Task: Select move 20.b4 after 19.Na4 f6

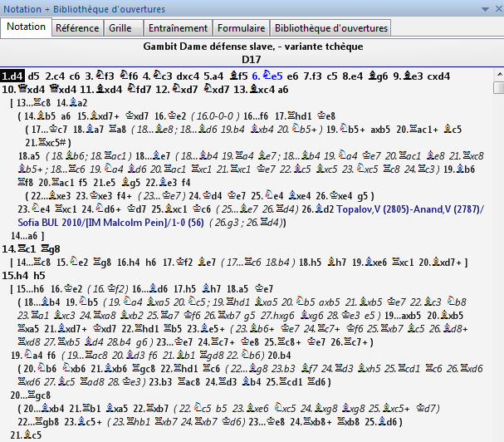Action: pyautogui.click(x=279, y=356)
